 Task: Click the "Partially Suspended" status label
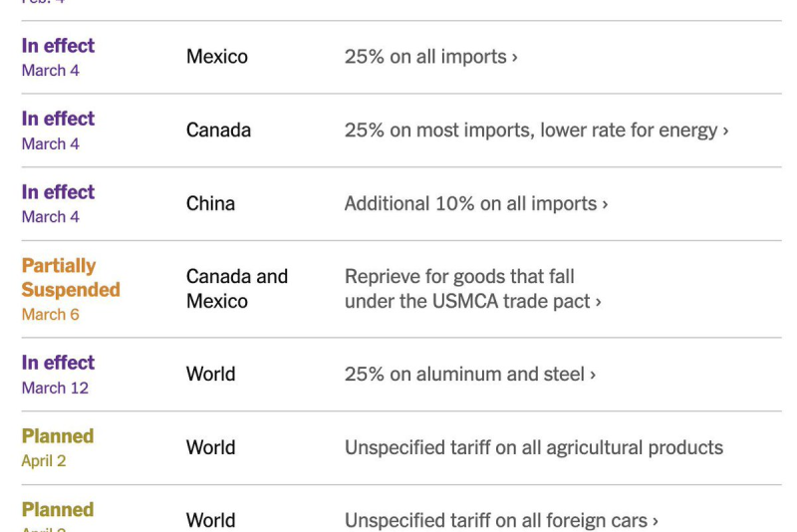click(x=70, y=278)
